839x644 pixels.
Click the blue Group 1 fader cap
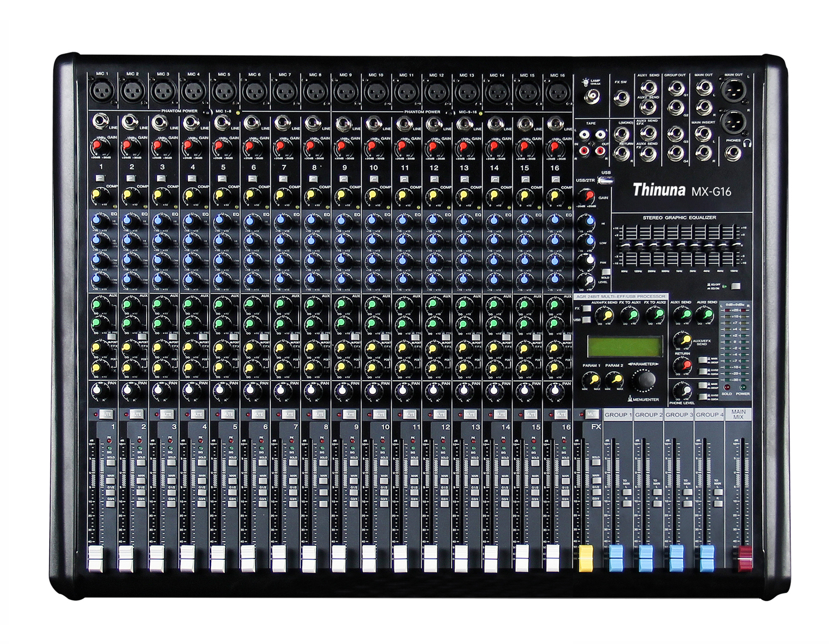click(616, 558)
